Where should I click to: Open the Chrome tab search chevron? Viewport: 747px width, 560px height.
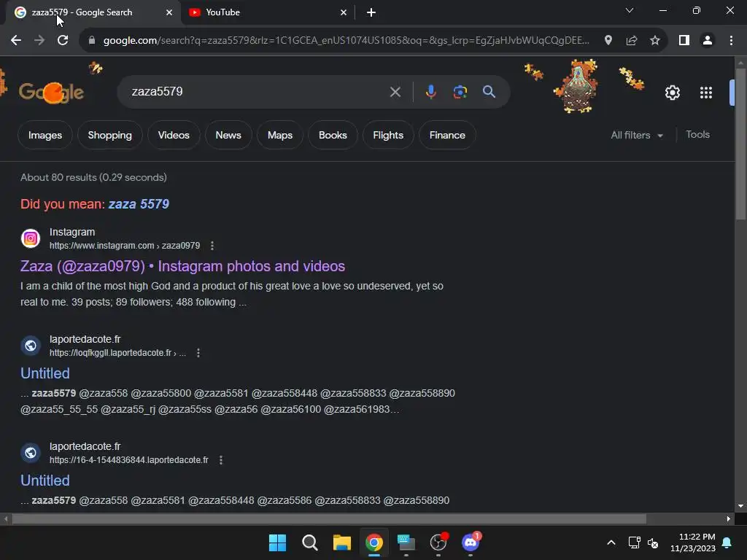point(630,10)
